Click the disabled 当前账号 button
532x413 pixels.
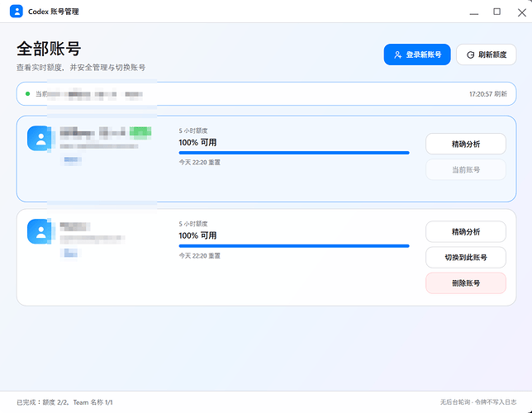tap(466, 169)
